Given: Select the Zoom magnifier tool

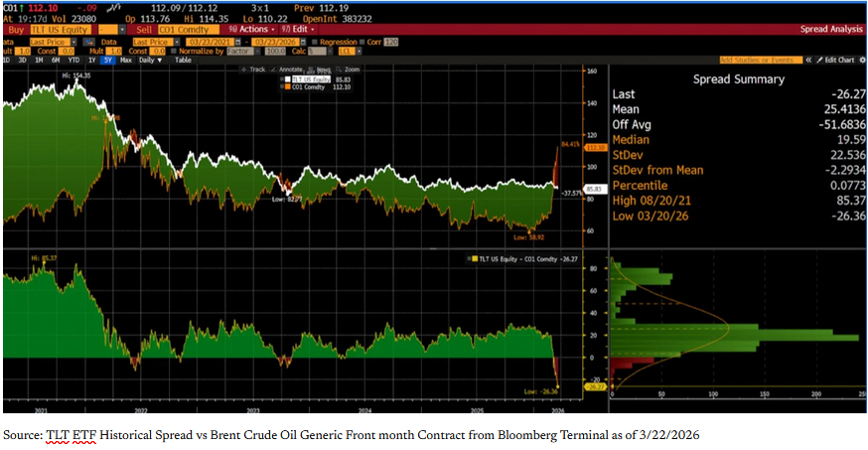Looking at the screenshot, I should [349, 70].
